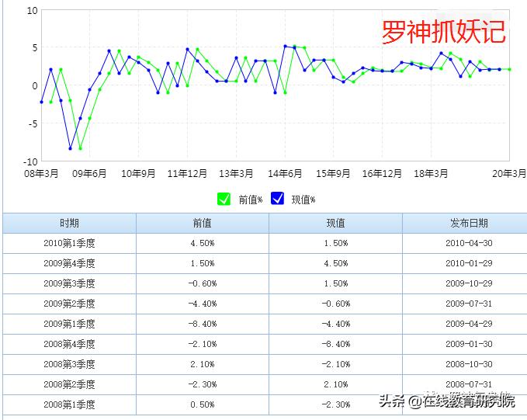Click release date 2010-04-30
This screenshot has width=527, height=420.
point(469,243)
